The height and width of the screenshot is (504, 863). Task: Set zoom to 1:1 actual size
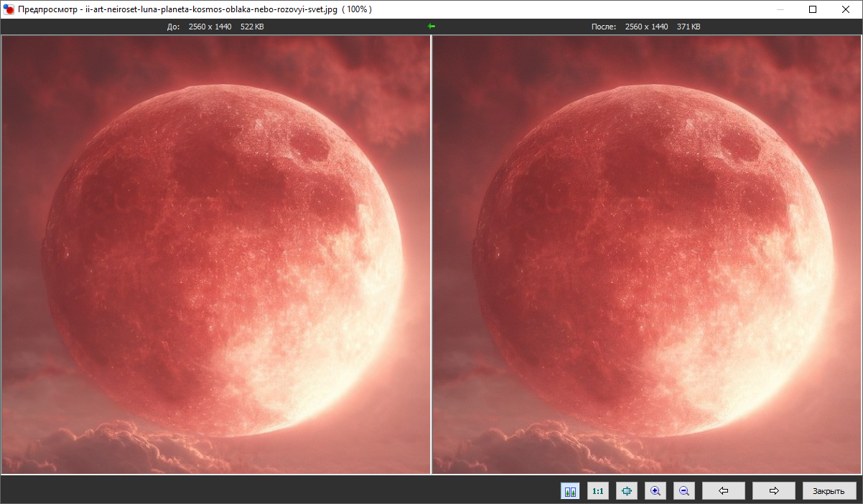597,491
